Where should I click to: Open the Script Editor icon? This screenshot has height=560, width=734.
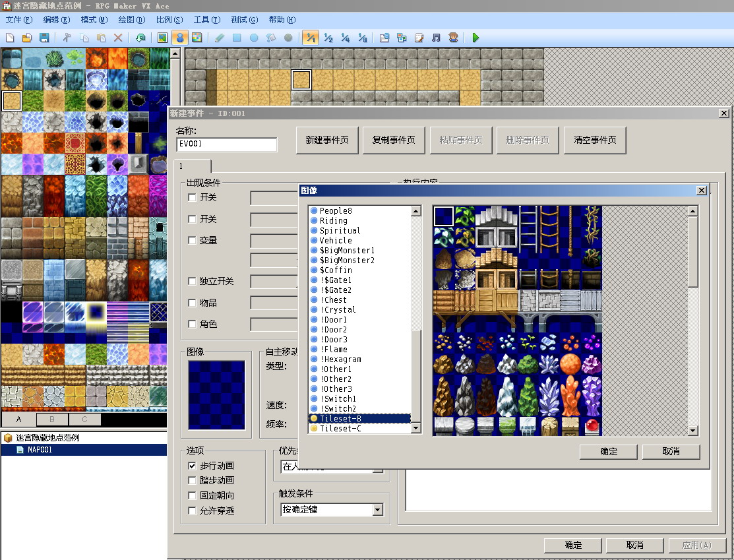[x=419, y=38]
